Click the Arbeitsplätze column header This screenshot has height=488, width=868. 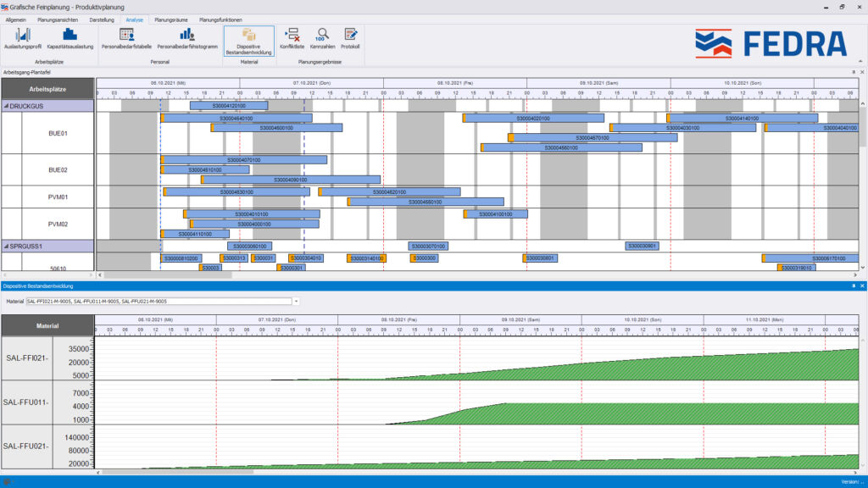tap(47, 88)
